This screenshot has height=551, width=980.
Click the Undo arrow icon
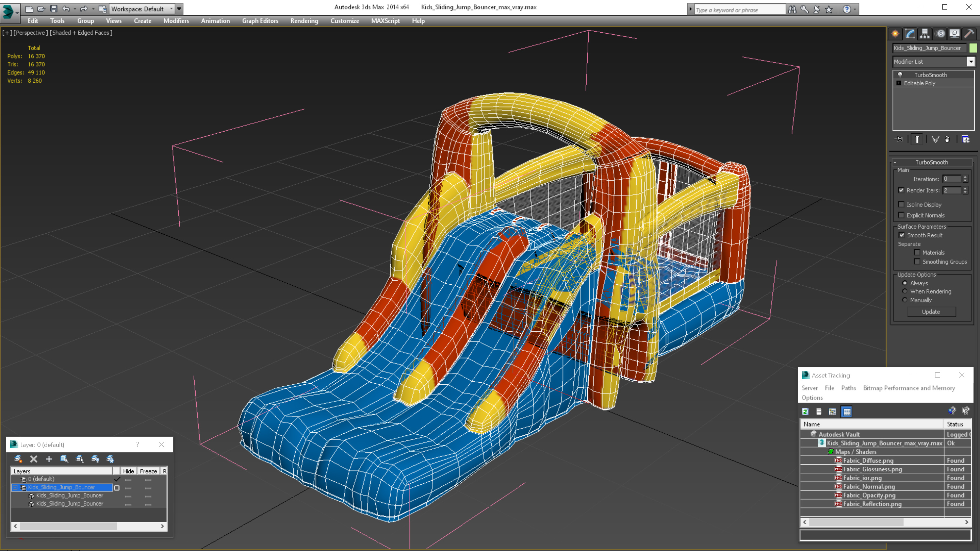[66, 9]
